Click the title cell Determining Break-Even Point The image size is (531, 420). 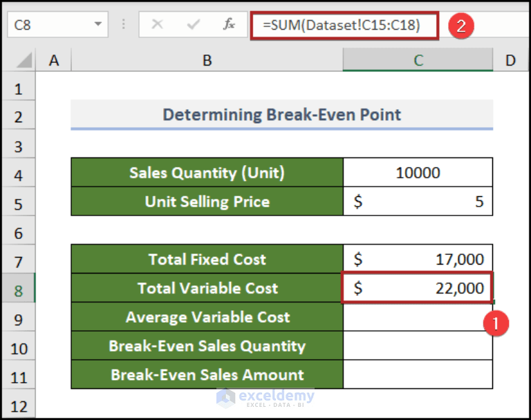pyautogui.click(x=282, y=115)
